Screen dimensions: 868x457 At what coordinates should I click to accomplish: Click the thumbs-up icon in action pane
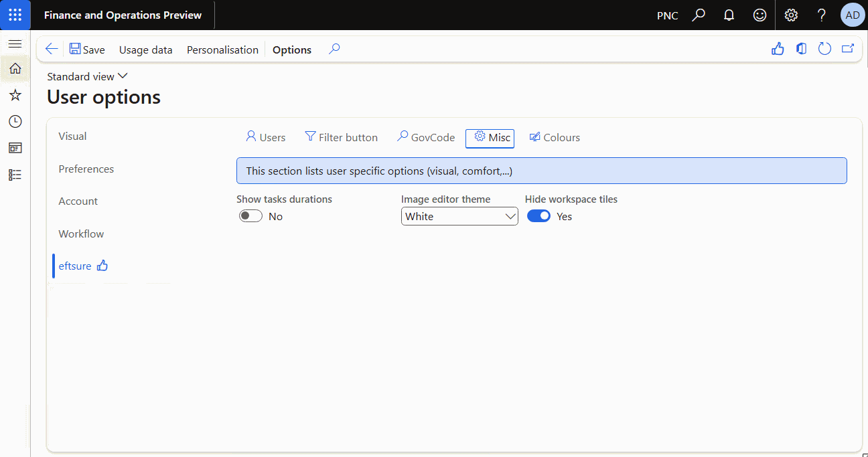point(778,49)
